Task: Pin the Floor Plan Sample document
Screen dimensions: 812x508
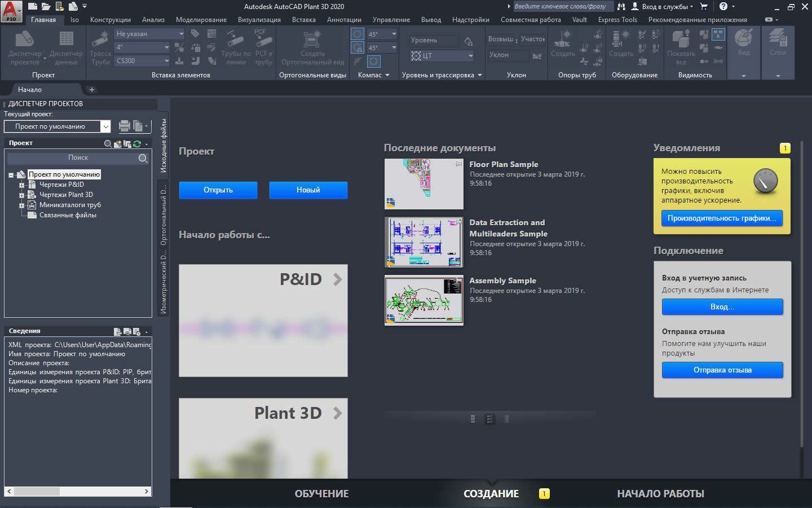Action: pos(459,164)
